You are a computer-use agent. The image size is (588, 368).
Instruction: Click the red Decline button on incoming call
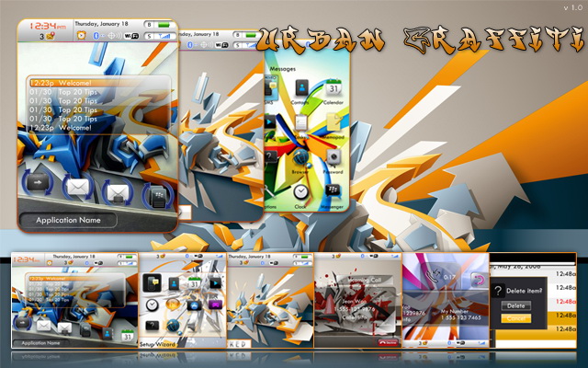coord(388,342)
